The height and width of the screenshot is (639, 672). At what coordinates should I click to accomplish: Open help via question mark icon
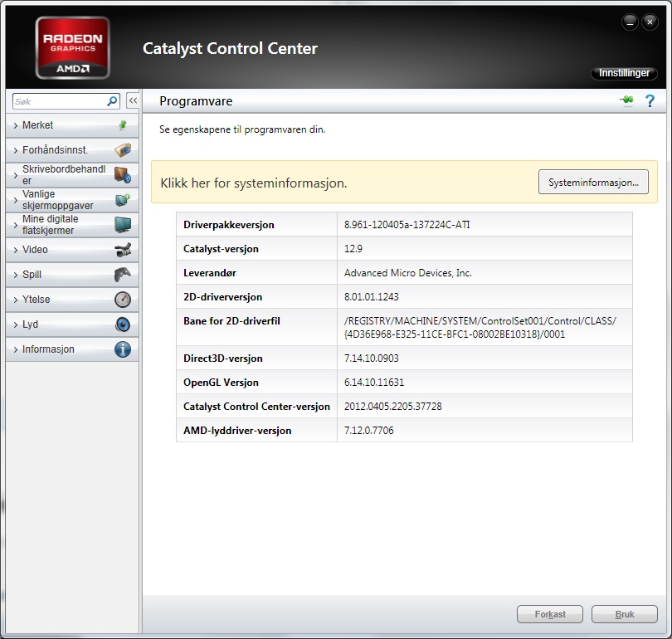point(650,100)
